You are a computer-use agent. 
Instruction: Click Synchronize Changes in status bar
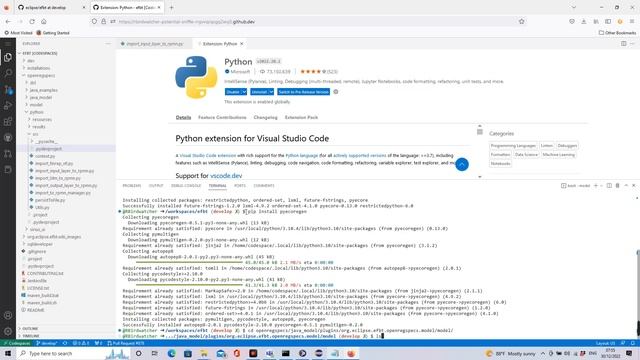[65, 343]
